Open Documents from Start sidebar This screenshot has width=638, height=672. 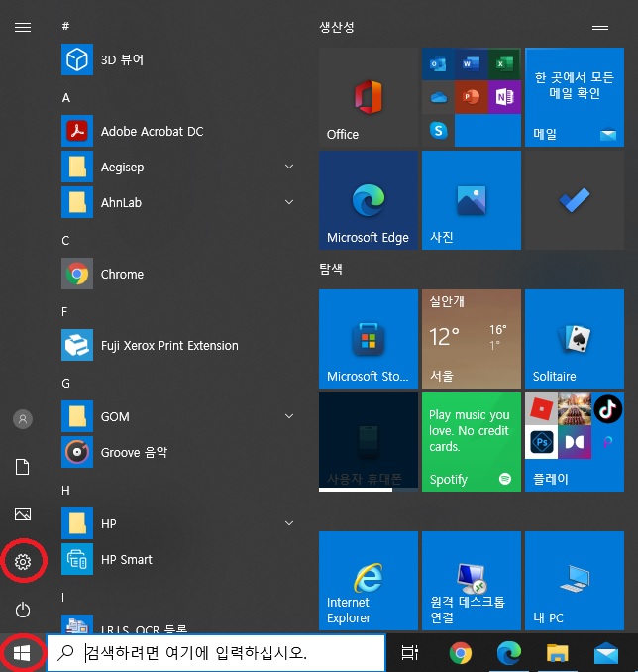click(x=23, y=467)
